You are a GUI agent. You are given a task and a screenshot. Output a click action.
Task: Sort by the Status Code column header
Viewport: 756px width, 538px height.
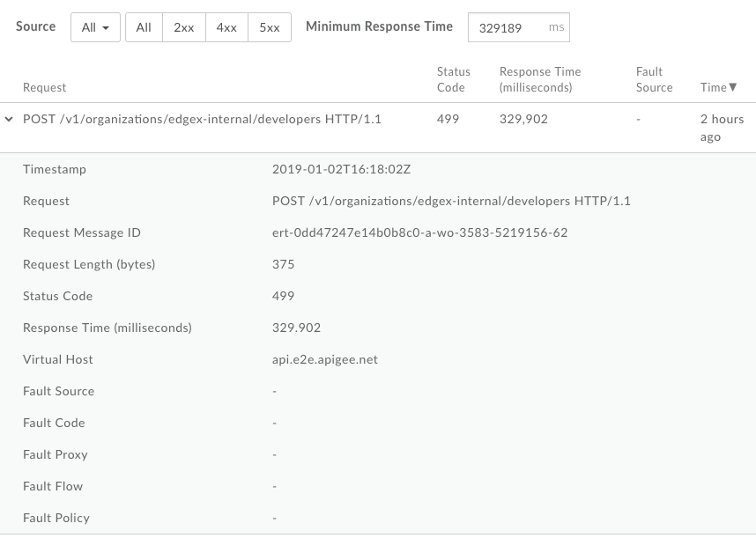point(453,79)
